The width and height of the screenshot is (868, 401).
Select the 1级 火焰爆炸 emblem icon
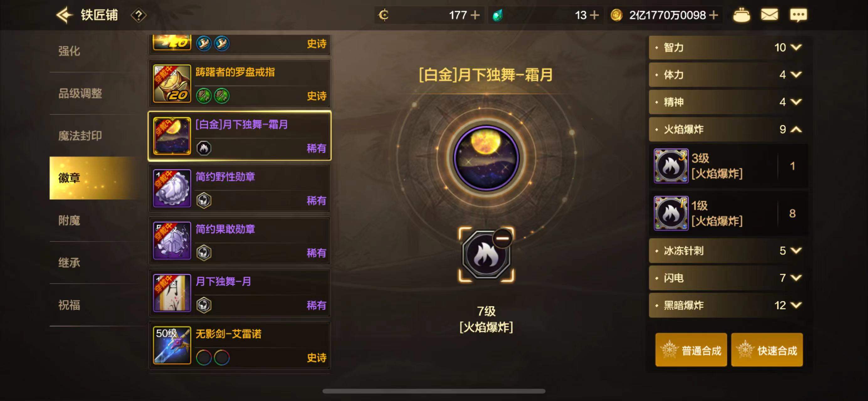(671, 213)
